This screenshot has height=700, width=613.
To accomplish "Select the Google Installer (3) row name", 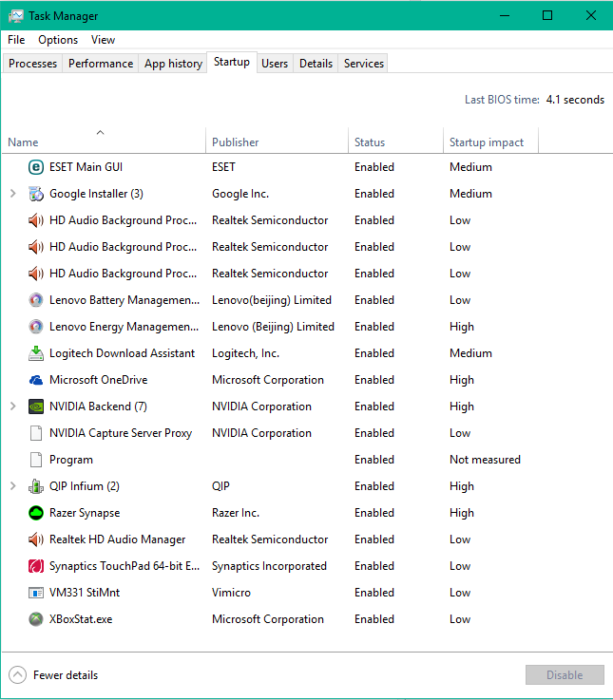I will 96,194.
